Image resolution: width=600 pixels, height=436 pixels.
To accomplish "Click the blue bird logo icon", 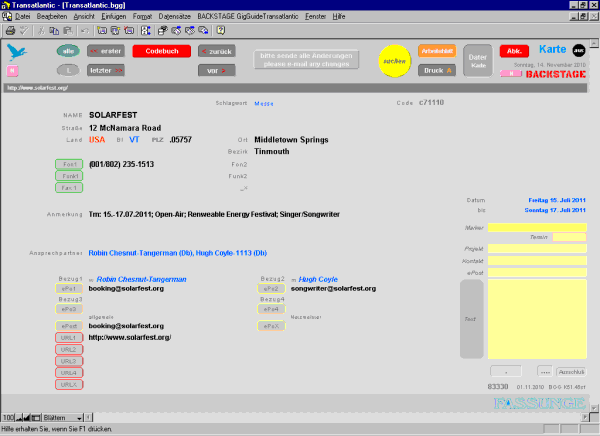I will tap(15, 52).
